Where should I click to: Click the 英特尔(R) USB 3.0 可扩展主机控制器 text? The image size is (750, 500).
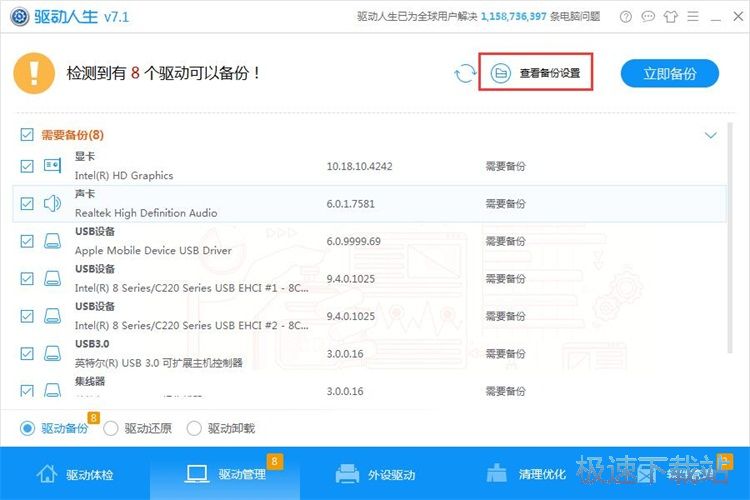(x=158, y=363)
